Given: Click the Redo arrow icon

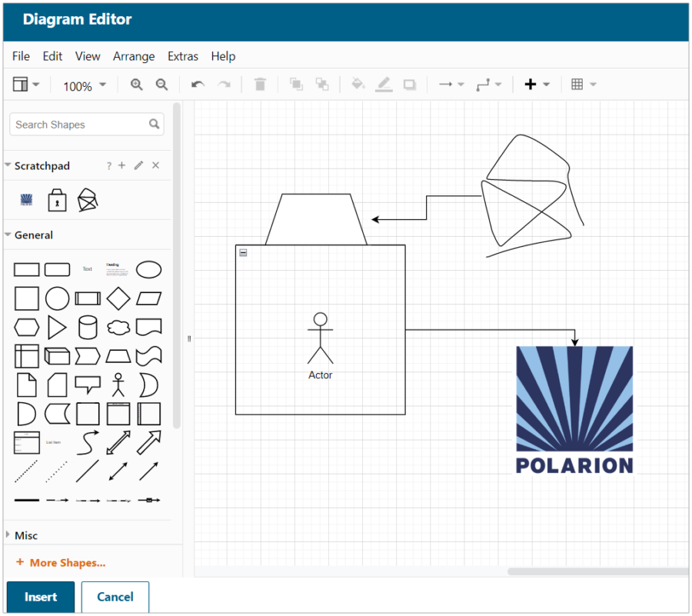Looking at the screenshot, I should pos(224,84).
